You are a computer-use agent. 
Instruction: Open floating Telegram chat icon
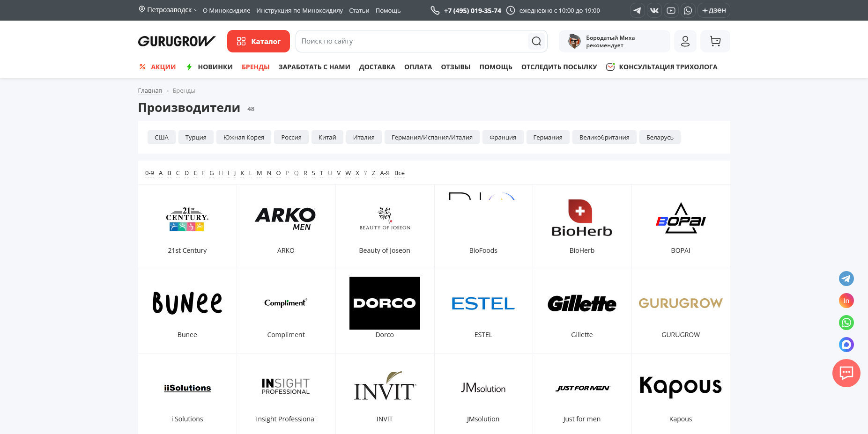point(846,279)
